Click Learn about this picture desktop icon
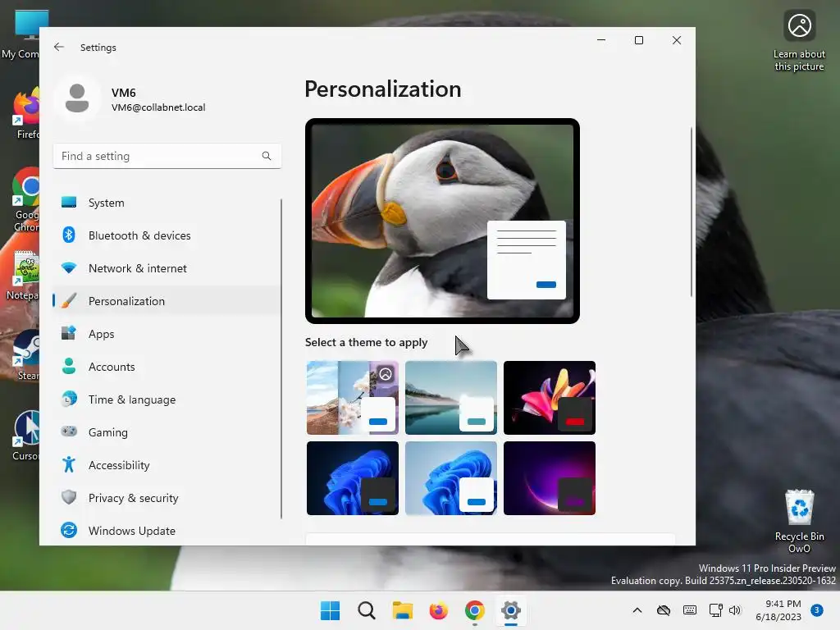This screenshot has height=630, width=840. coord(799,41)
